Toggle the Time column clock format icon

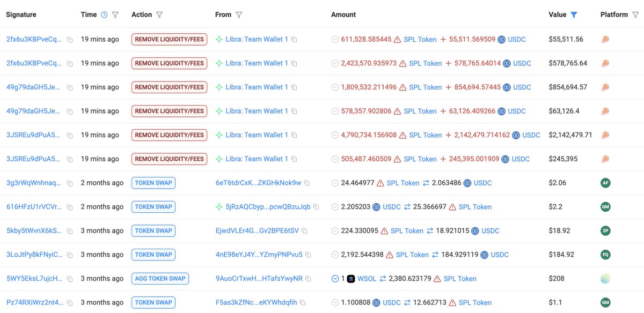104,15
